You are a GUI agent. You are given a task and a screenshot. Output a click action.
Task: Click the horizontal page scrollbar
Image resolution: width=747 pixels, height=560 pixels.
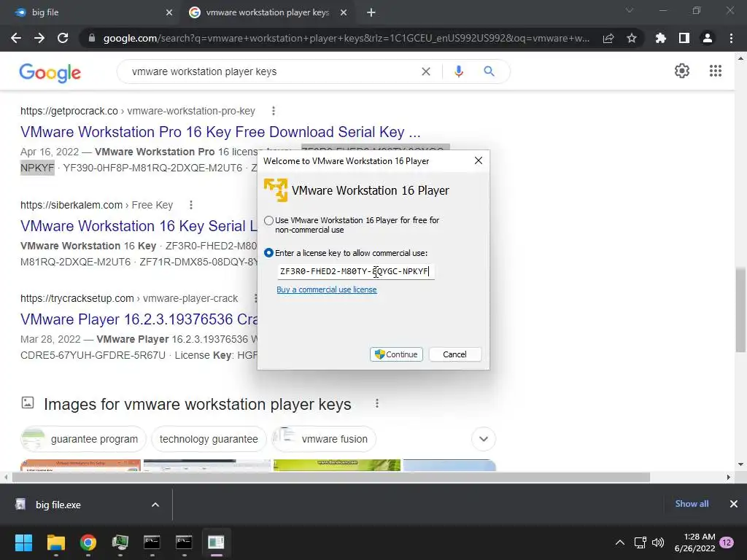tap(330, 477)
